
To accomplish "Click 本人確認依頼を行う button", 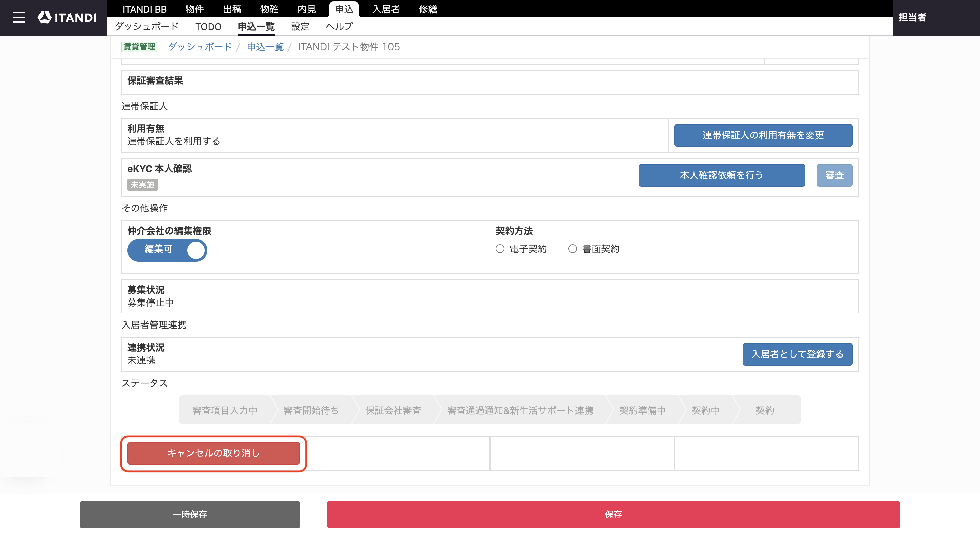I will [722, 175].
